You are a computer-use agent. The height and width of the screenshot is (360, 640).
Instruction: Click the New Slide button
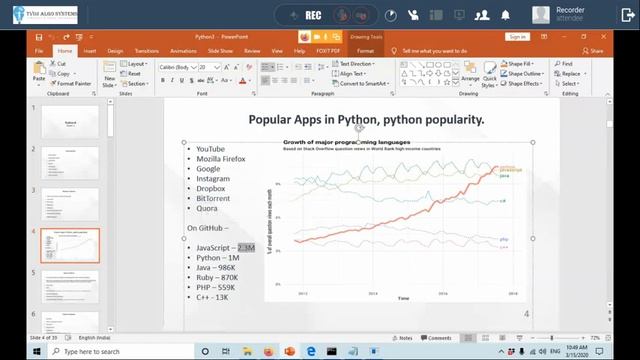coord(109,74)
